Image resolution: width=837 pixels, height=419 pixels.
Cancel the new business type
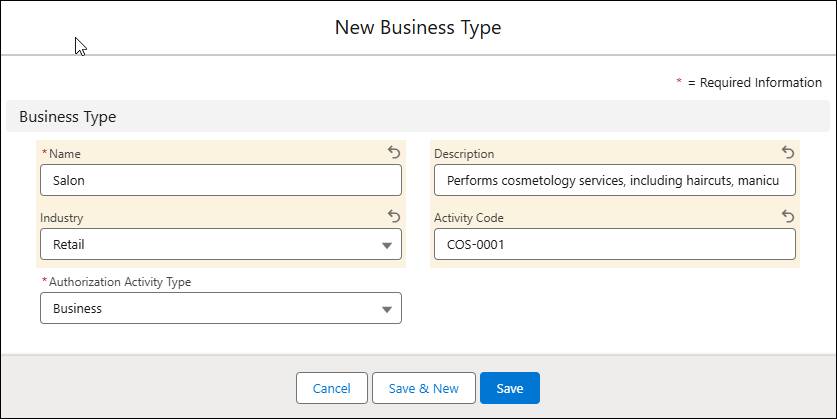pos(331,388)
